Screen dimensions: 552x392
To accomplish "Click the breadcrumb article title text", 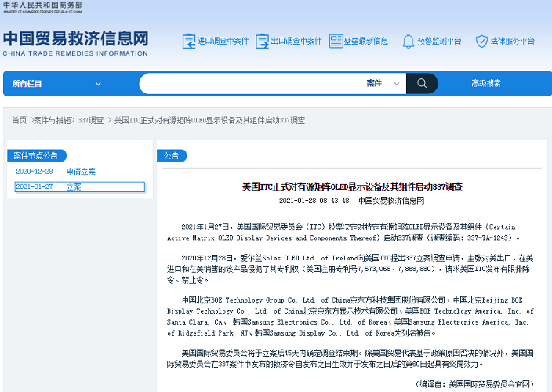I will coord(209,121).
